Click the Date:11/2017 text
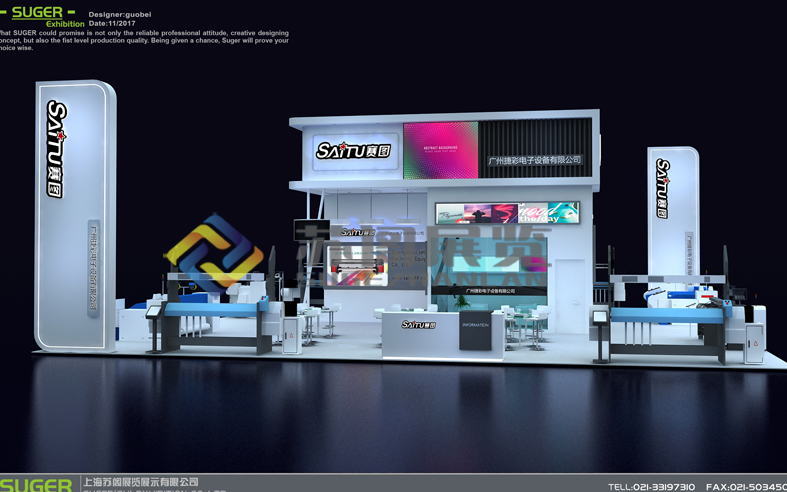 111,23
